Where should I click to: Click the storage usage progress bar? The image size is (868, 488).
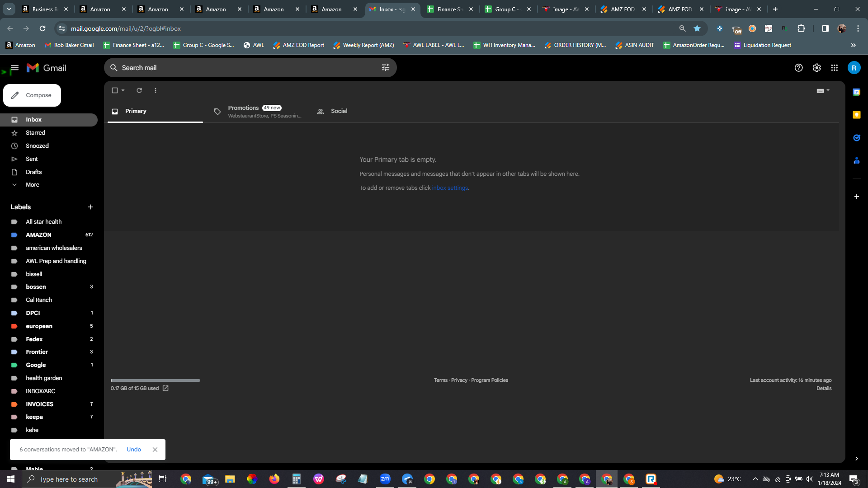[x=155, y=380]
